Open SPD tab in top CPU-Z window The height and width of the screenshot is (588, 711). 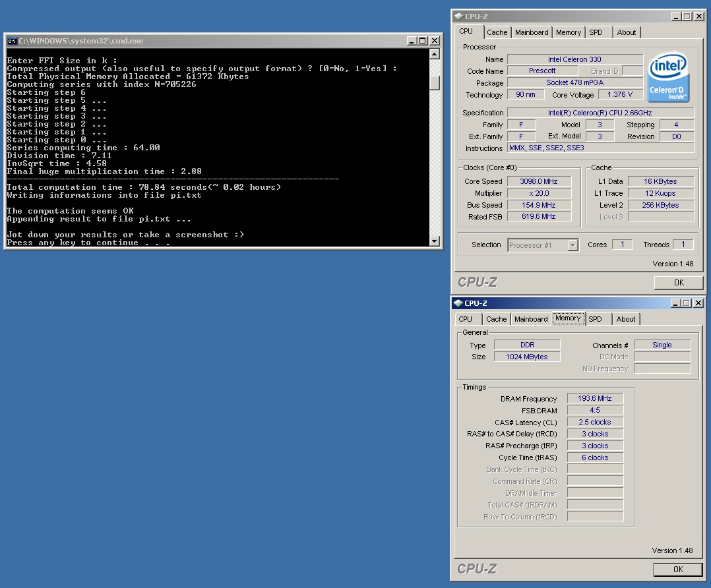596,32
